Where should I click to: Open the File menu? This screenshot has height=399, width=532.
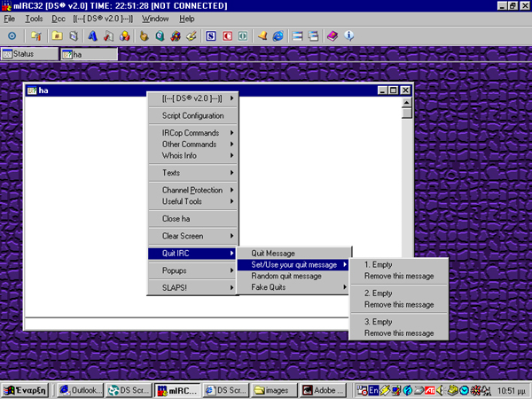click(x=9, y=19)
